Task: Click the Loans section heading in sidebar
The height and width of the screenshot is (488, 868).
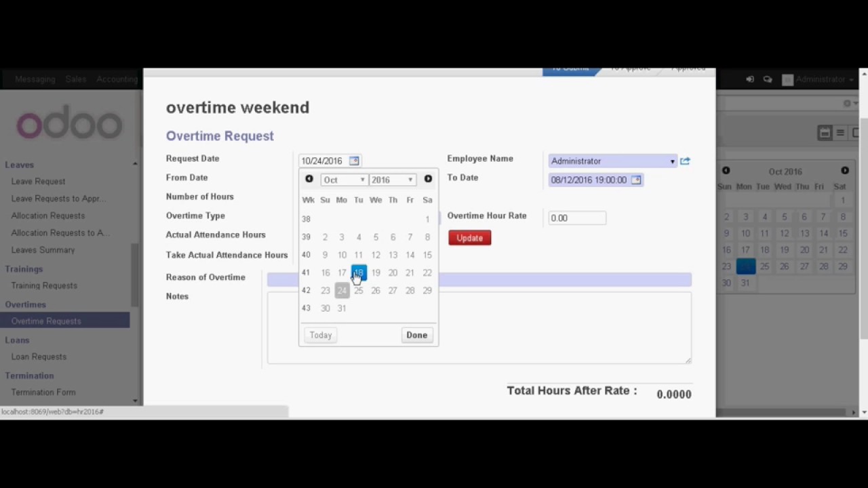Action: (x=18, y=340)
